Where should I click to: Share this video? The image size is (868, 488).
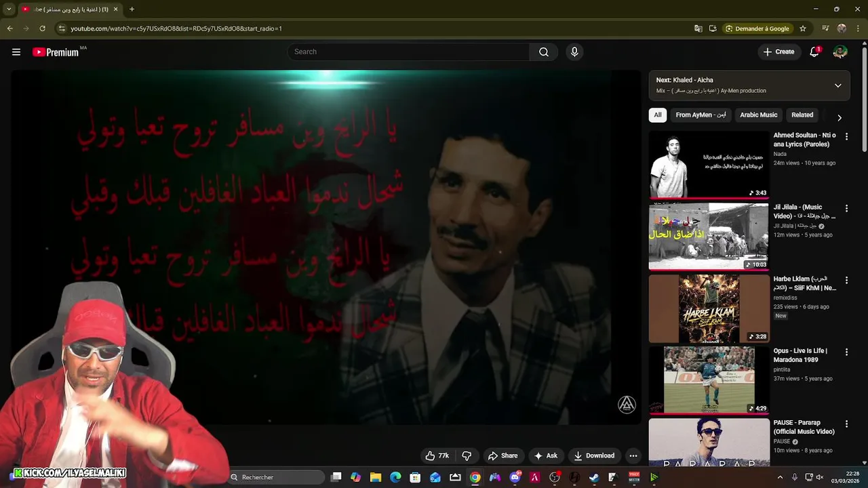point(502,456)
